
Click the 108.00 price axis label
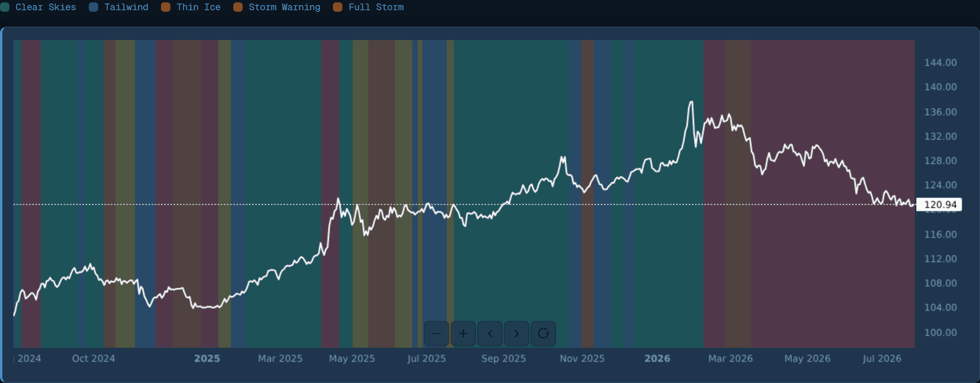pos(940,283)
